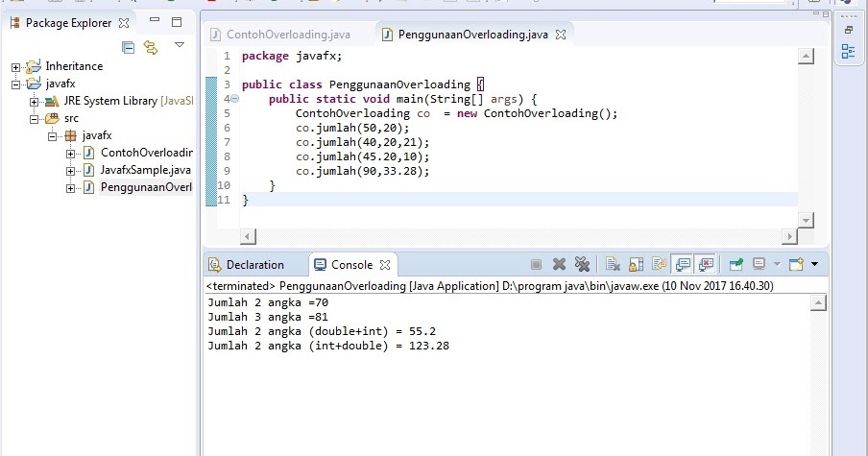Click the terminated PenggunaanOverloading launch description
Image resolution: width=868 pixels, height=456 pixels.
click(490, 286)
